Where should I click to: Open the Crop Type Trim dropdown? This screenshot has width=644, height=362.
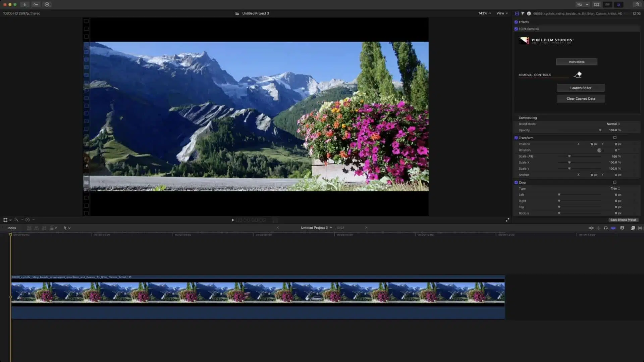coord(615,189)
